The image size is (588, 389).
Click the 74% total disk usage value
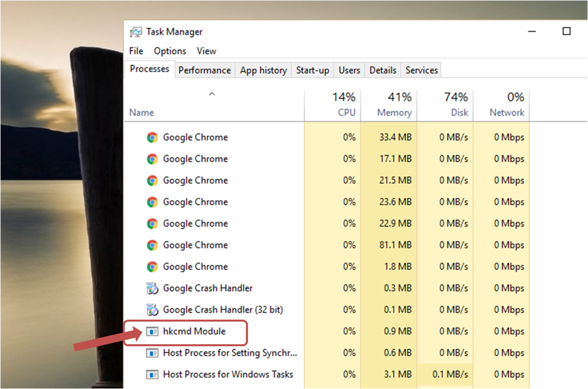coord(455,98)
